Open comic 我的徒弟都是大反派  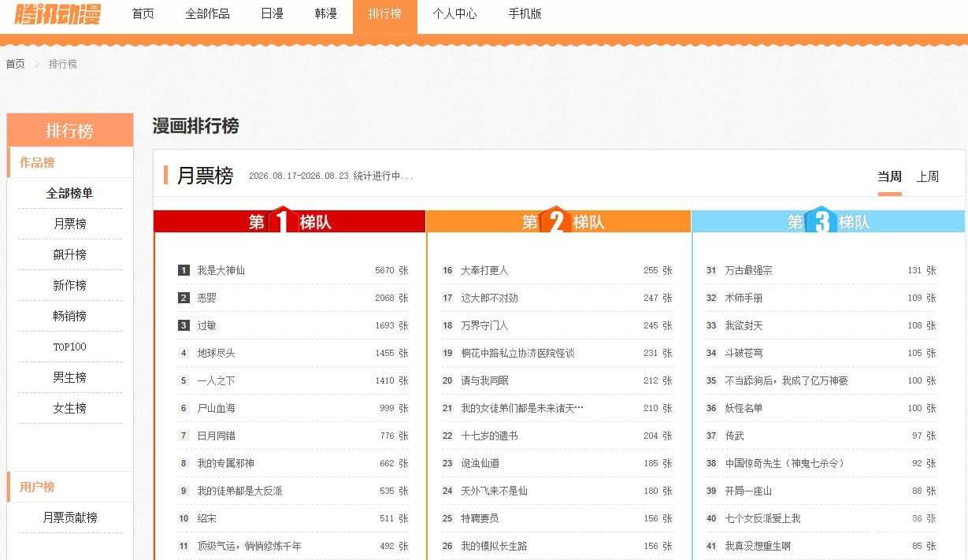240,491
